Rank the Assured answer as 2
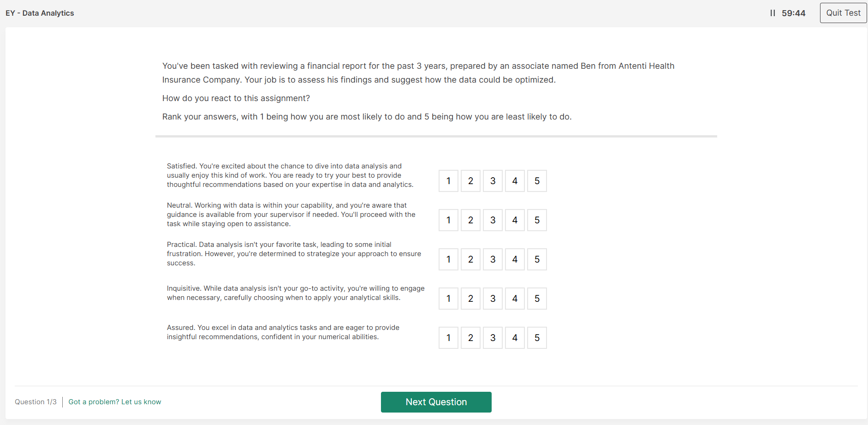The height and width of the screenshot is (425, 868). tap(470, 338)
